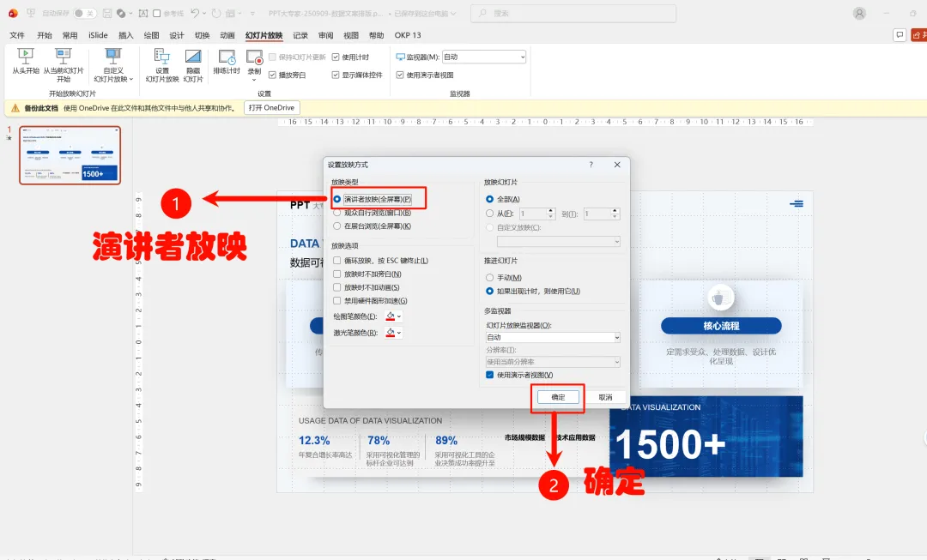
Task: Click the 从(F) slide number stepper
Action: 551,214
